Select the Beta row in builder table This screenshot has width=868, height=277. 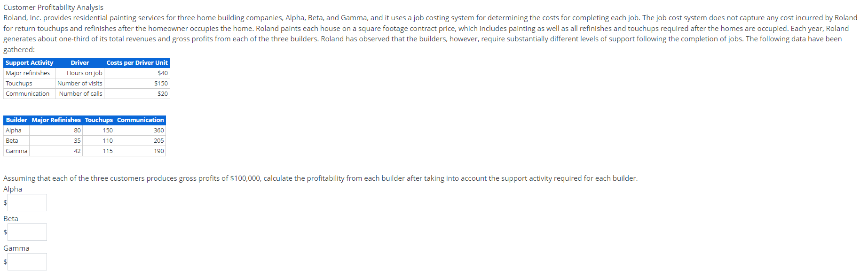coord(12,140)
